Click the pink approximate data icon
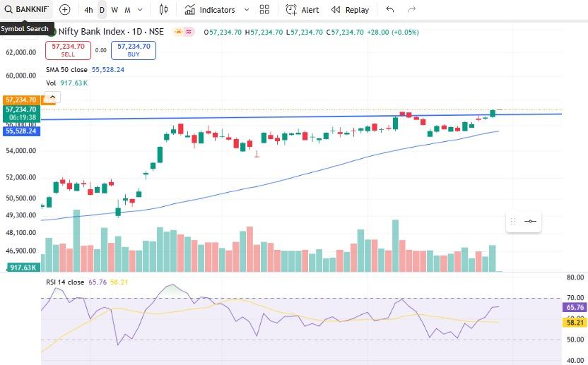Viewport: 588px width, 365px height. [189, 32]
